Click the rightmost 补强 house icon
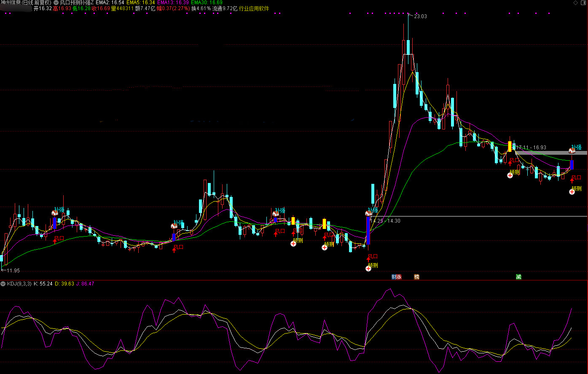The height and width of the screenshot is (374, 588). tap(572, 150)
